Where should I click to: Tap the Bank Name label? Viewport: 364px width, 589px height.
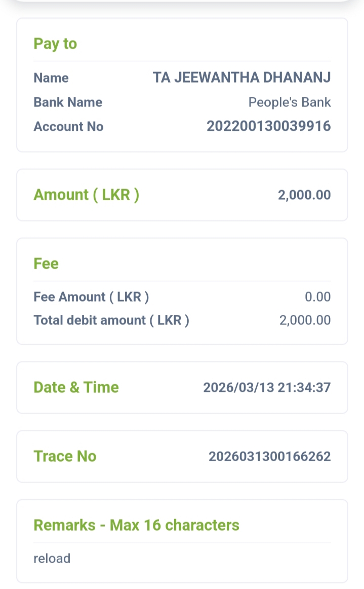(68, 102)
